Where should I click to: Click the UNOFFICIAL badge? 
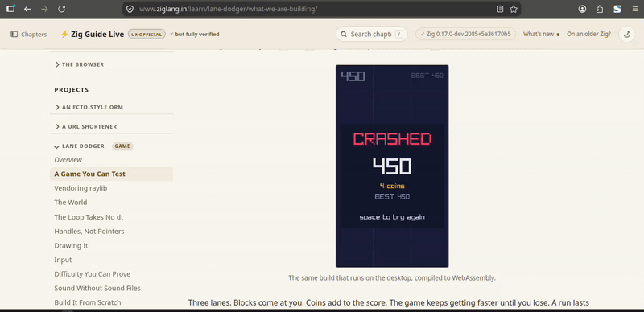(x=147, y=35)
